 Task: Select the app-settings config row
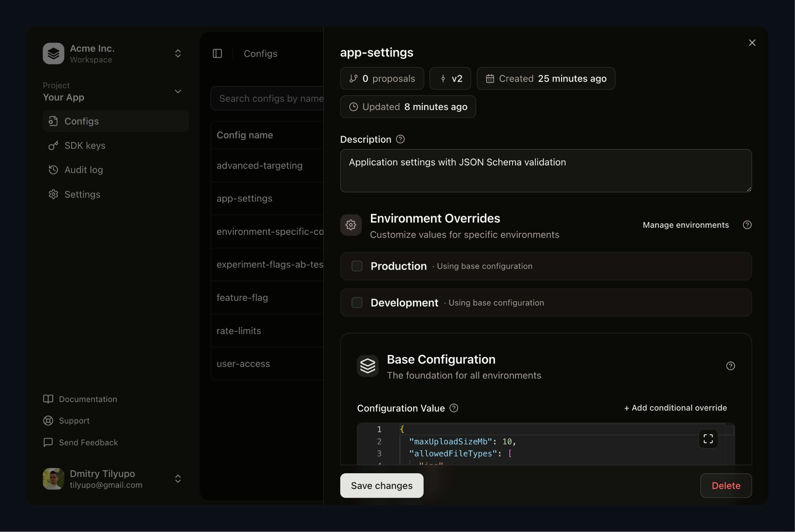tap(245, 198)
